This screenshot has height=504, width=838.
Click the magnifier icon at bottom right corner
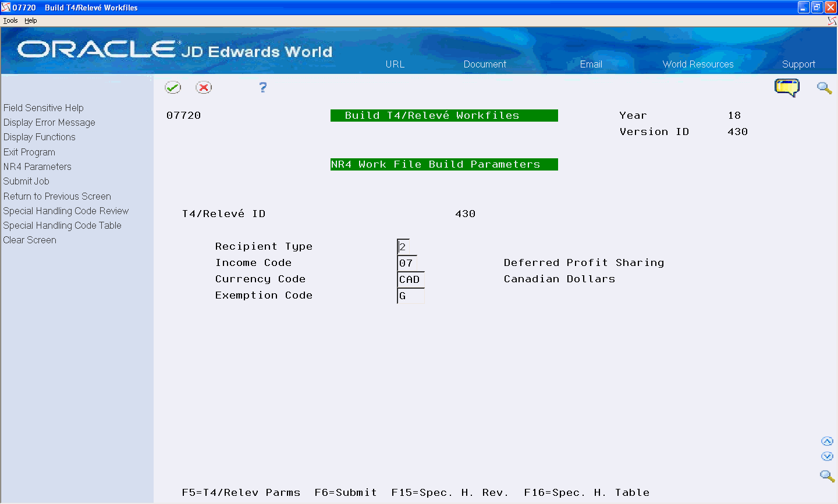point(826,476)
